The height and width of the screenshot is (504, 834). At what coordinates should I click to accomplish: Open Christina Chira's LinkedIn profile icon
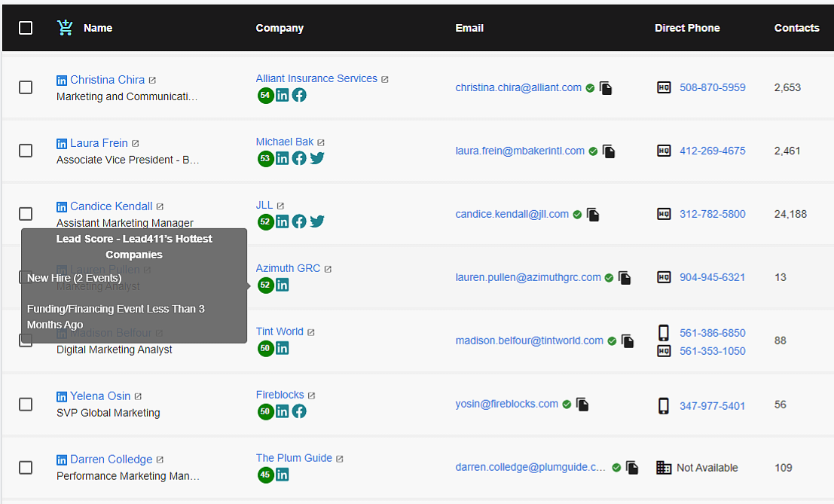[x=62, y=81]
